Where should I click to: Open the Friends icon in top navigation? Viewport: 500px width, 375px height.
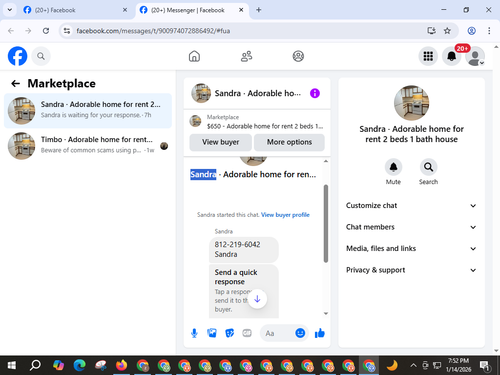[246, 56]
